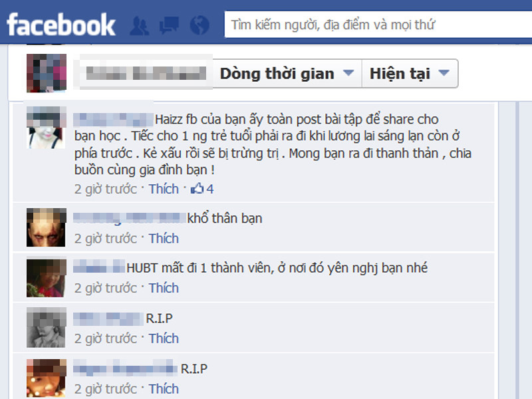The height and width of the screenshot is (399, 532).
Task: Open avatar beside the HUBT comment
Action: pyautogui.click(x=47, y=278)
